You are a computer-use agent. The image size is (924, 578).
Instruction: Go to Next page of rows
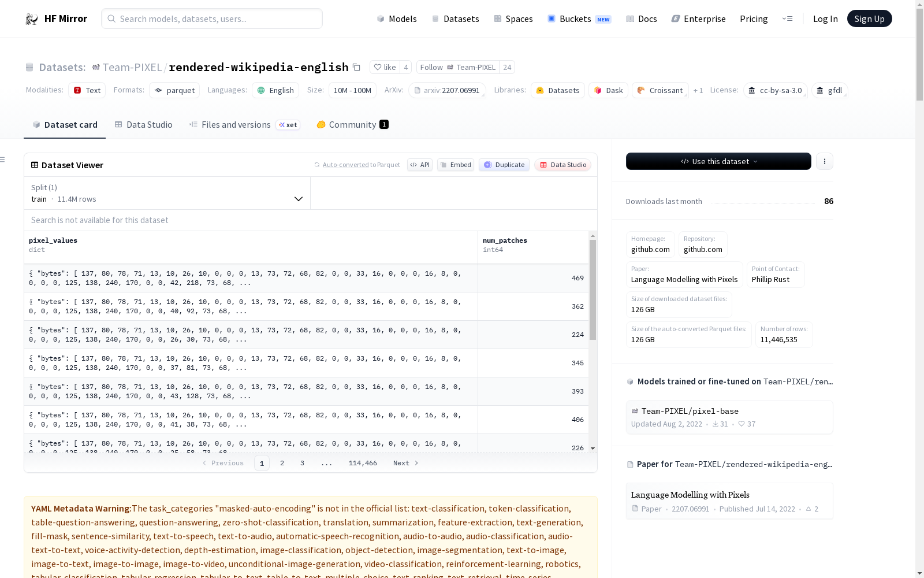point(405,463)
